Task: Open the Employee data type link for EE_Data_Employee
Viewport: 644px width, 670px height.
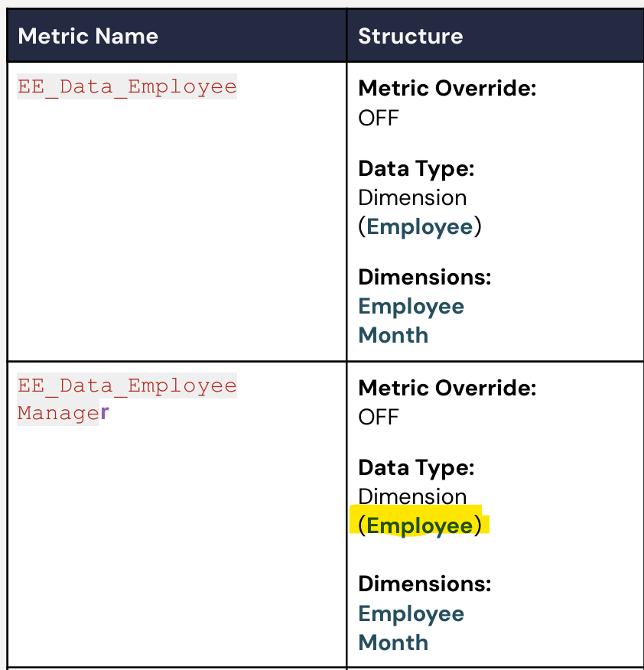Action: tap(420, 226)
